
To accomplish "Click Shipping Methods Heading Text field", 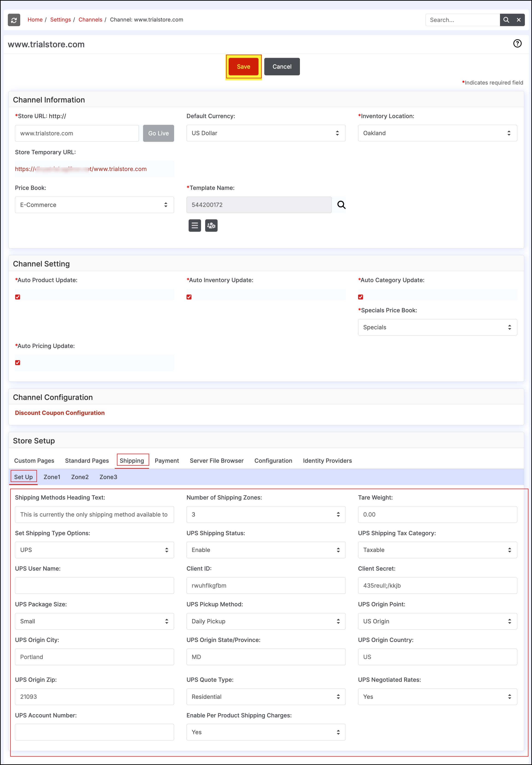I will [94, 515].
